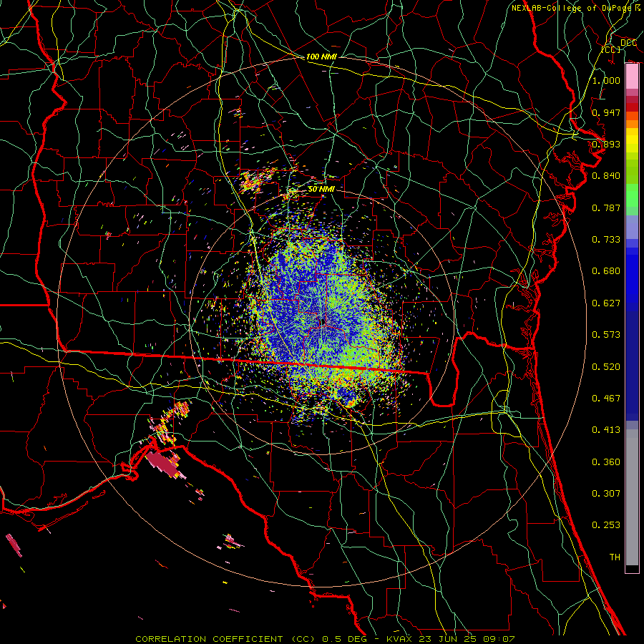Select the 0.573 legend value
Image resolution: width=644 pixels, height=644 pixels.
[x=606, y=335]
